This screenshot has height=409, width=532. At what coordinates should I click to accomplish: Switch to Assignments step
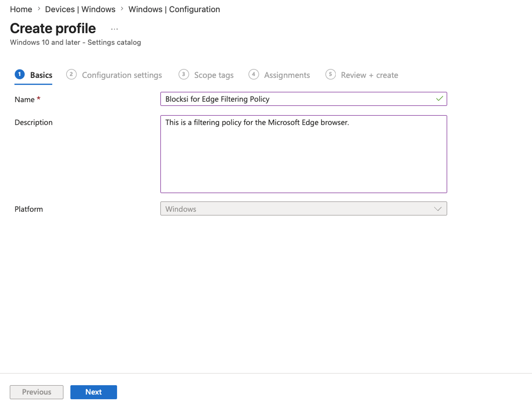pos(287,75)
